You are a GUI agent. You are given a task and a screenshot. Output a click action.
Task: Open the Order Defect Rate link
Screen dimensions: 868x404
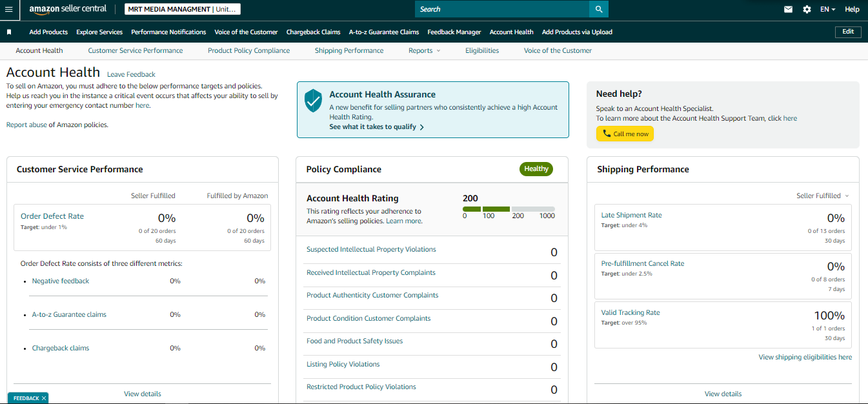52,216
